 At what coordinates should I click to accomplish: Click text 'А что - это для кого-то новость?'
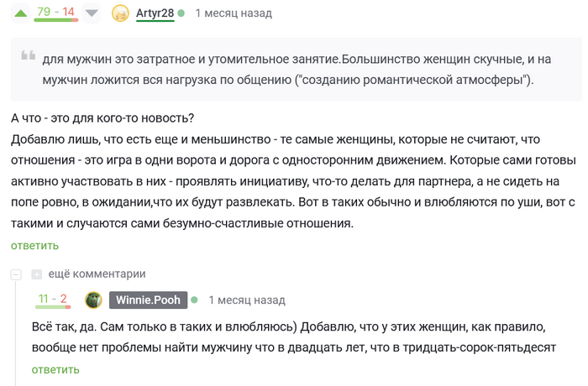102,118
